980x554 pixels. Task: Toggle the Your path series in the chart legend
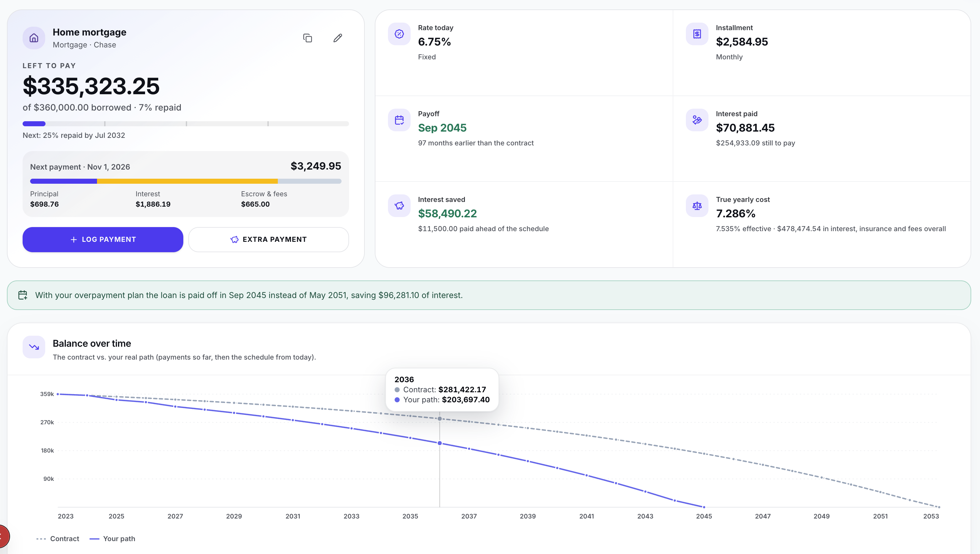[x=112, y=539]
